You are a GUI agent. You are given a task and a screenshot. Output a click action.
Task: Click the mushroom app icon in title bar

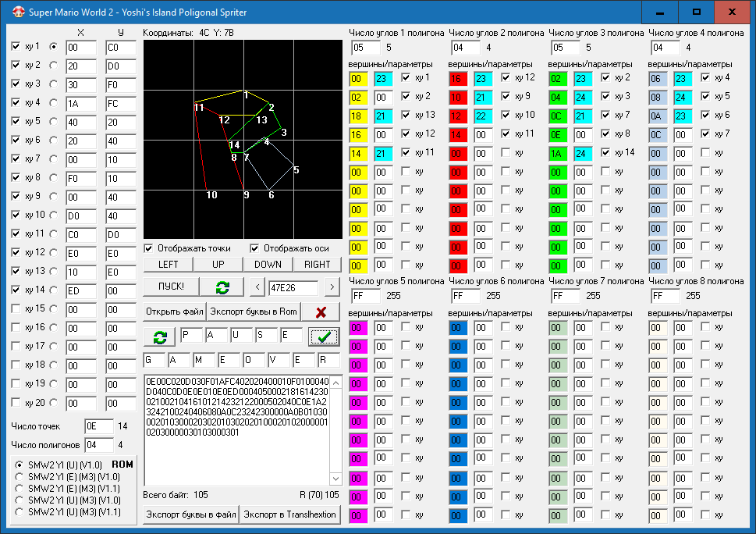coord(18,12)
